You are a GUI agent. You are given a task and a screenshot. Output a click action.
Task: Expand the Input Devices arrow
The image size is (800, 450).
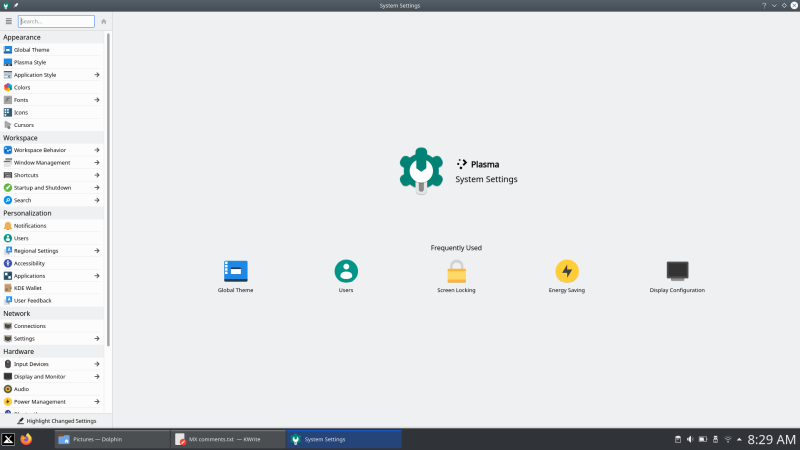click(97, 364)
